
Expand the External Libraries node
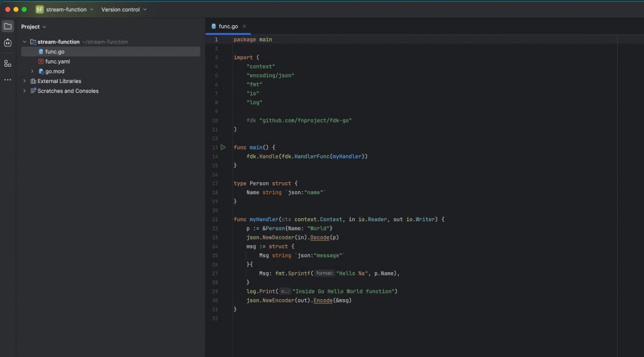click(25, 81)
